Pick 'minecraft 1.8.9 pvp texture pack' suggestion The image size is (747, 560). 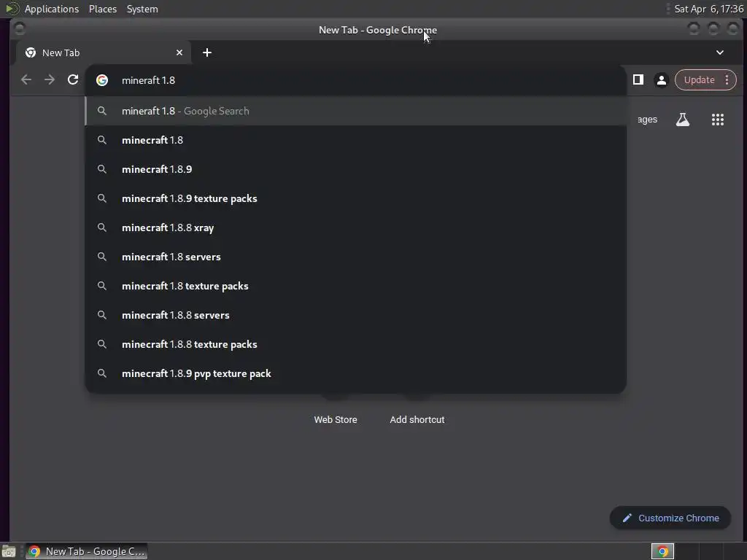(356, 373)
